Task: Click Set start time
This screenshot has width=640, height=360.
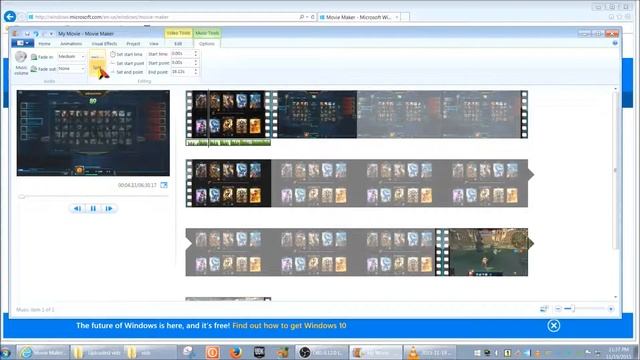Action: (x=126, y=54)
